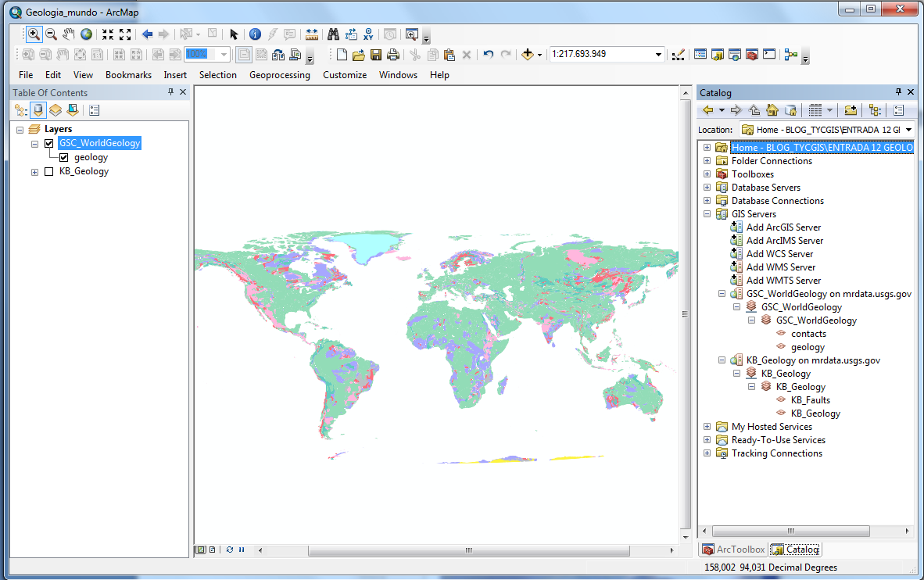Open the Geoprocessing menu
This screenshot has height=580, width=924.
pyautogui.click(x=280, y=75)
